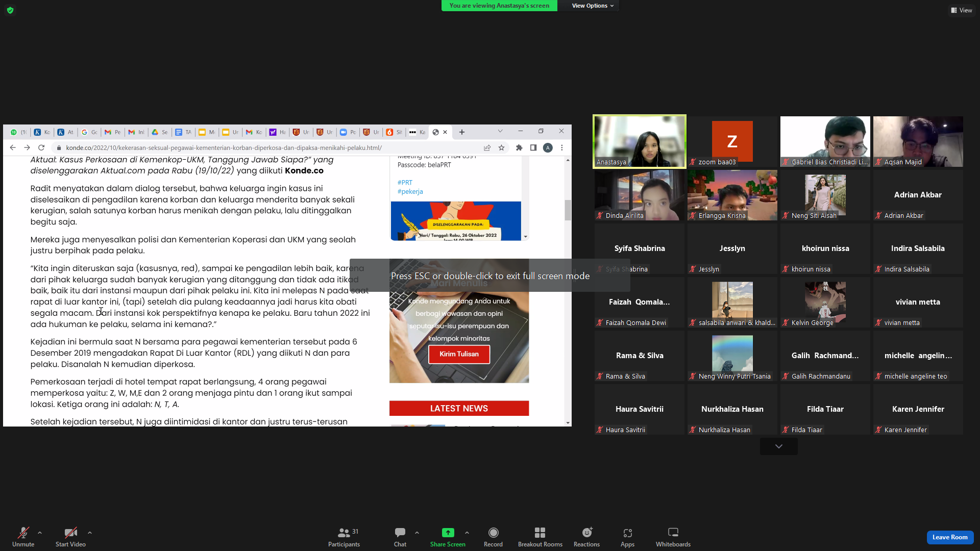Screen dimensions: 980x551
Task: Click the page vertical scrollbar thumb
Action: click(568, 210)
